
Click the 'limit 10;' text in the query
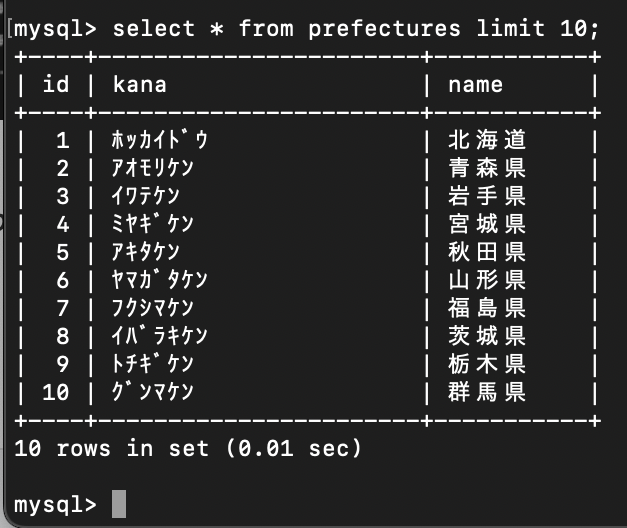[537, 28]
